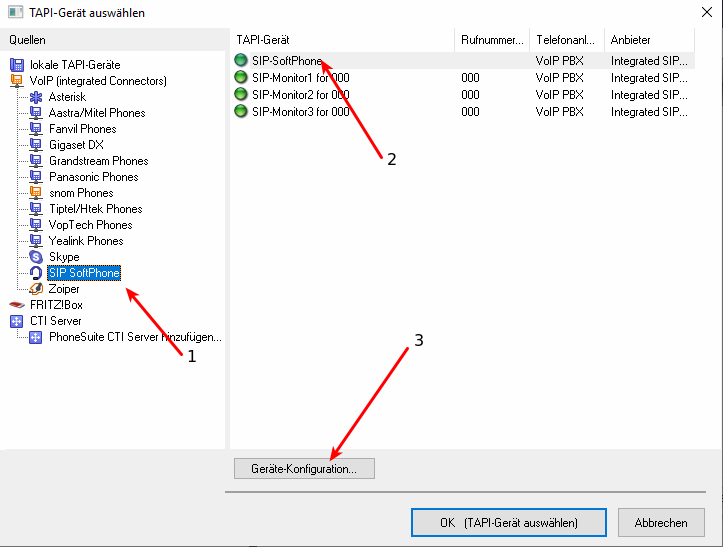Click the Asterisk connector icon

[37, 97]
